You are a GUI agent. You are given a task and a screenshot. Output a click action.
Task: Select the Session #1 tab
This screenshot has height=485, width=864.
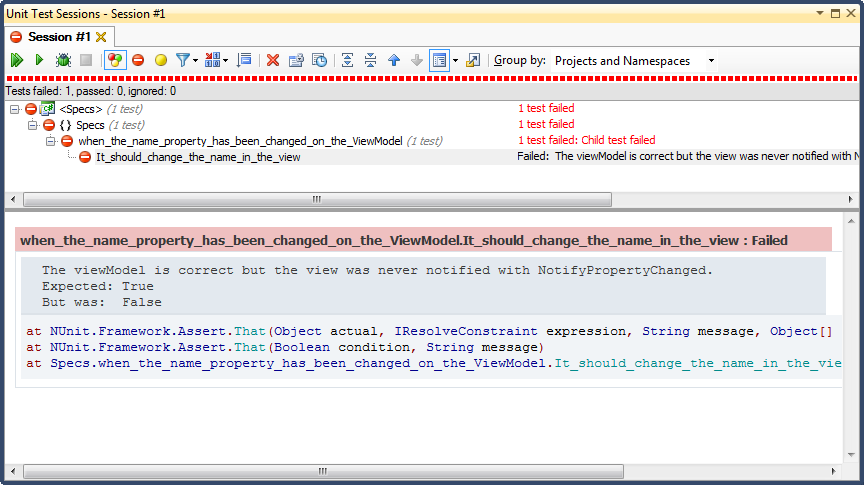pos(59,37)
